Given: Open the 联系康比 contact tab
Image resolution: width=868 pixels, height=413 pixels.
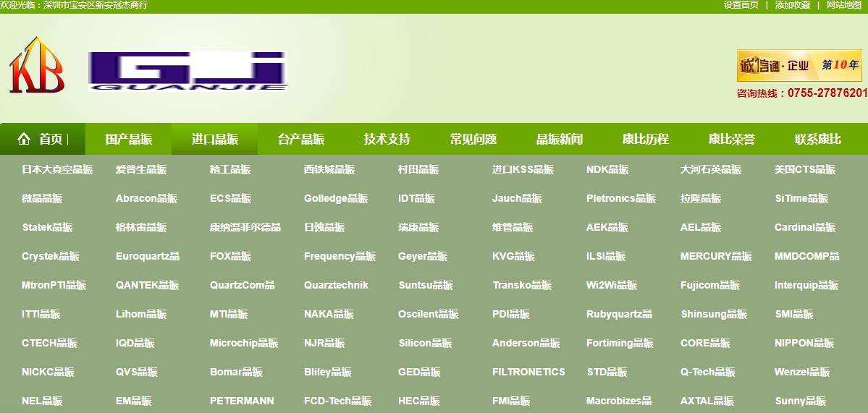Looking at the screenshot, I should (x=817, y=139).
